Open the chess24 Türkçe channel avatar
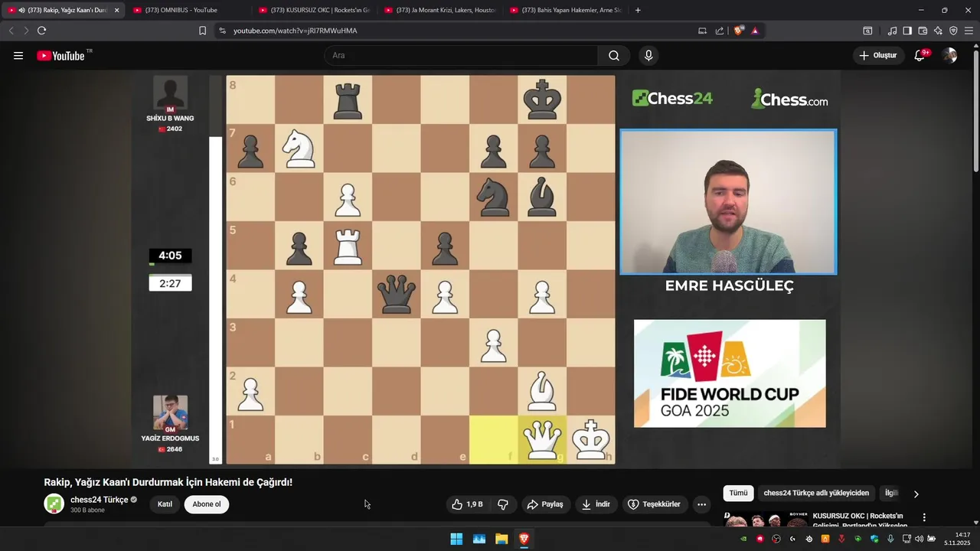 click(54, 504)
